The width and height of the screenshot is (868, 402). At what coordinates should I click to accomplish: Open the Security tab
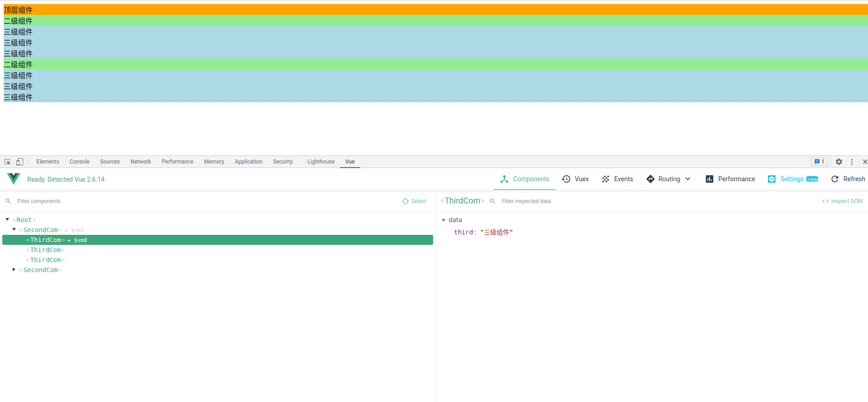point(283,162)
